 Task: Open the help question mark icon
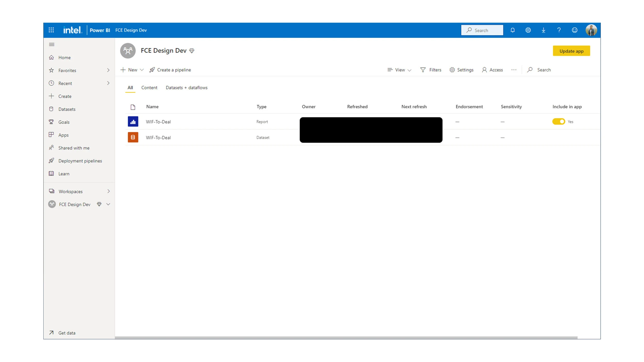559,30
